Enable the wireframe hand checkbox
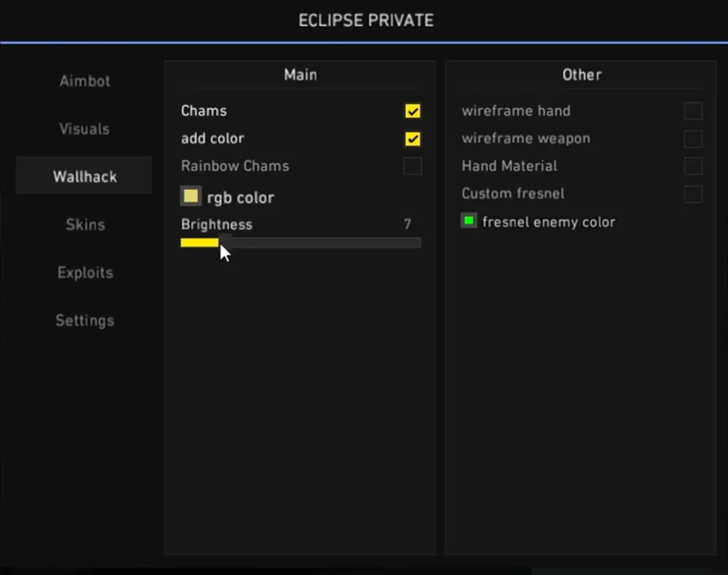This screenshot has height=575, width=728. 693,111
